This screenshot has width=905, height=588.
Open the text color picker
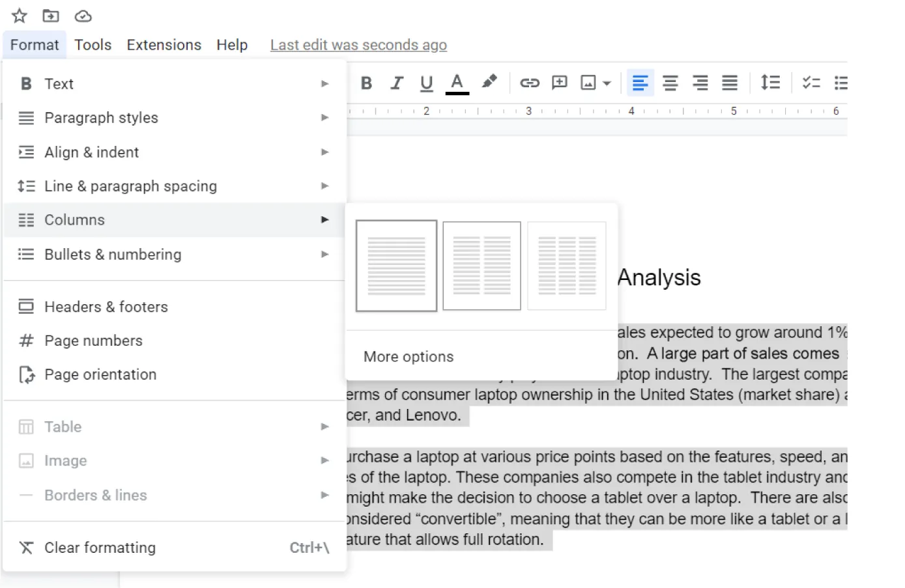click(457, 83)
